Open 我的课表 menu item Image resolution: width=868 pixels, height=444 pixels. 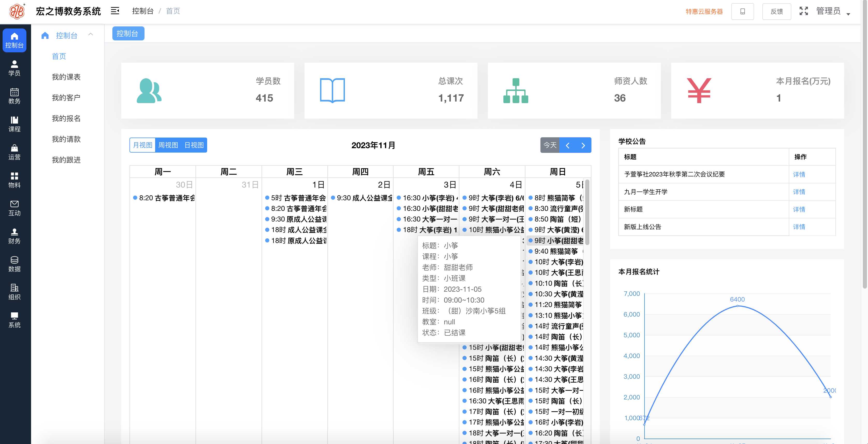(66, 77)
